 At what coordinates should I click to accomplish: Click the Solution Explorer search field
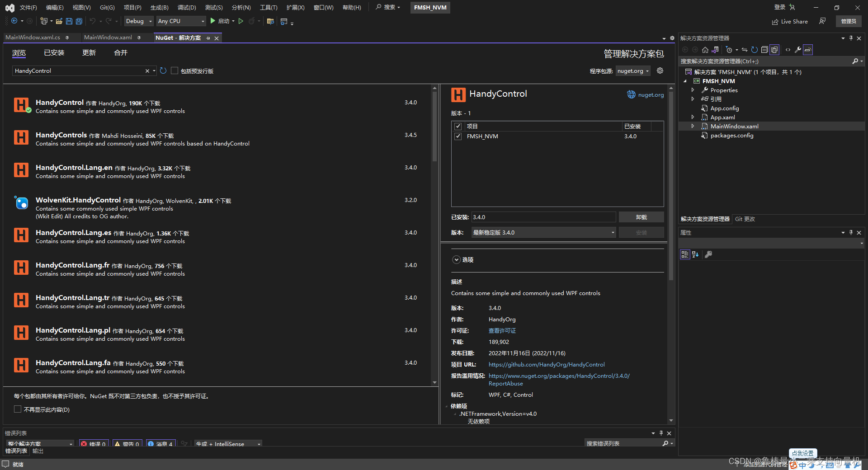point(764,61)
